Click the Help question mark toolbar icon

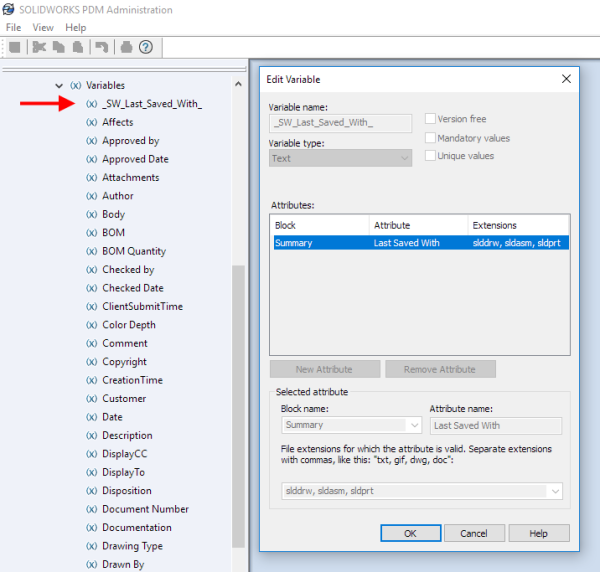[x=146, y=47]
